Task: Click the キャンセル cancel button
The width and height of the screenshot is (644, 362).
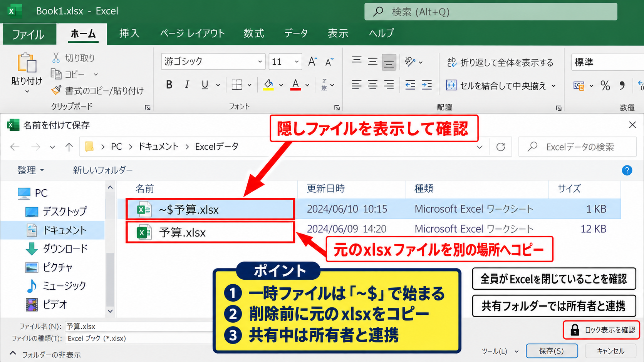Action: click(610, 351)
